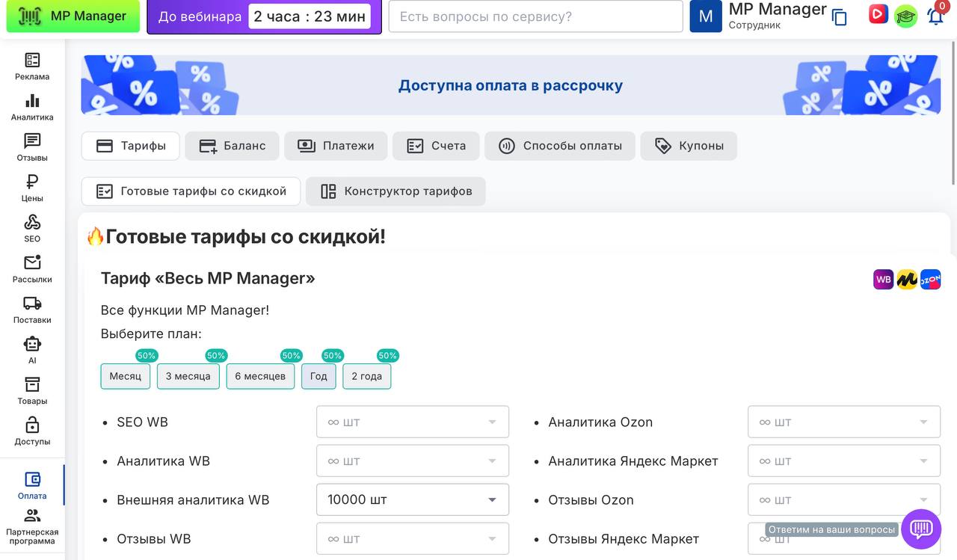
Task: Open the AI robot icon
Action: tap(32, 349)
